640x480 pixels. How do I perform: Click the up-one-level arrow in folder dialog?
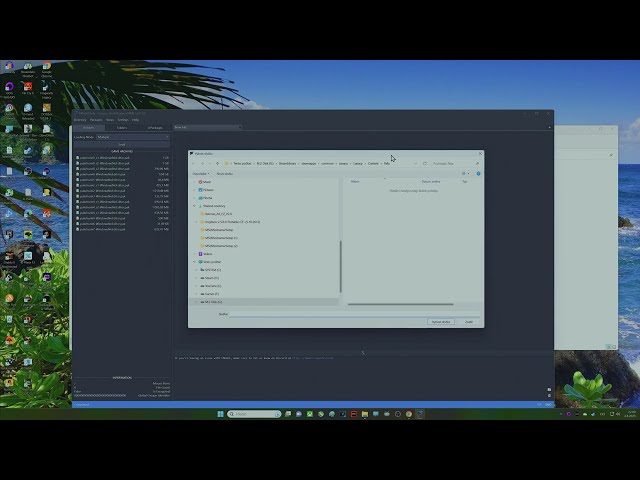click(x=218, y=164)
